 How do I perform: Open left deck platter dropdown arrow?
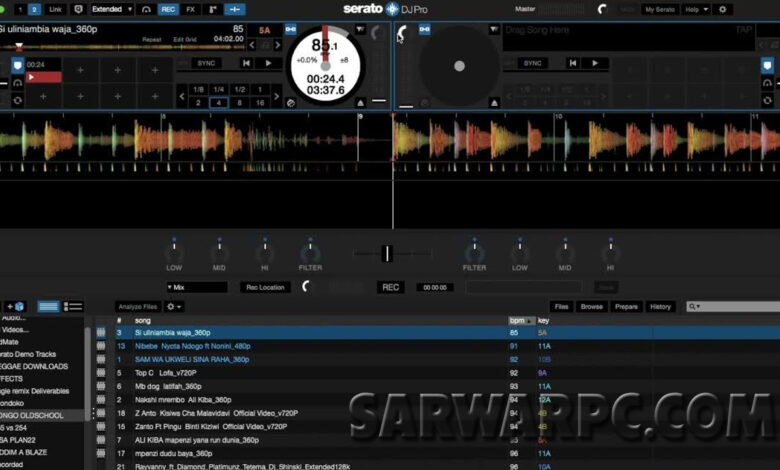coord(360,30)
